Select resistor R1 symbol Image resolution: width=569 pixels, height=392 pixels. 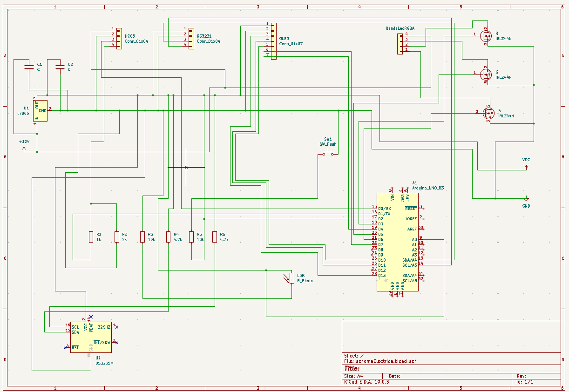[91, 237]
